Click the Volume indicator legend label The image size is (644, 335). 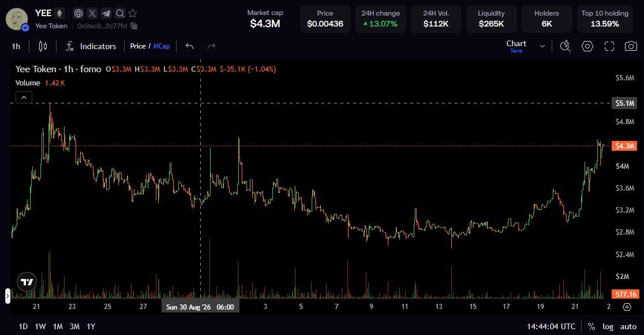[28, 83]
